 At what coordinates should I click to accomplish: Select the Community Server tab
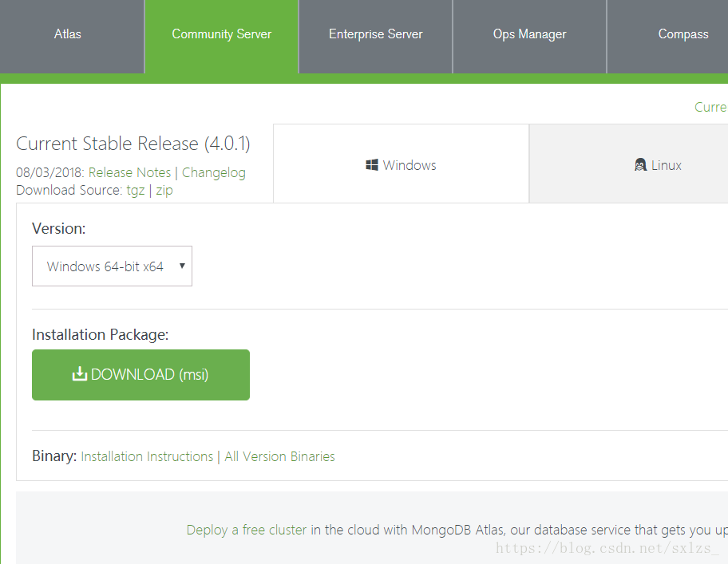221,36
